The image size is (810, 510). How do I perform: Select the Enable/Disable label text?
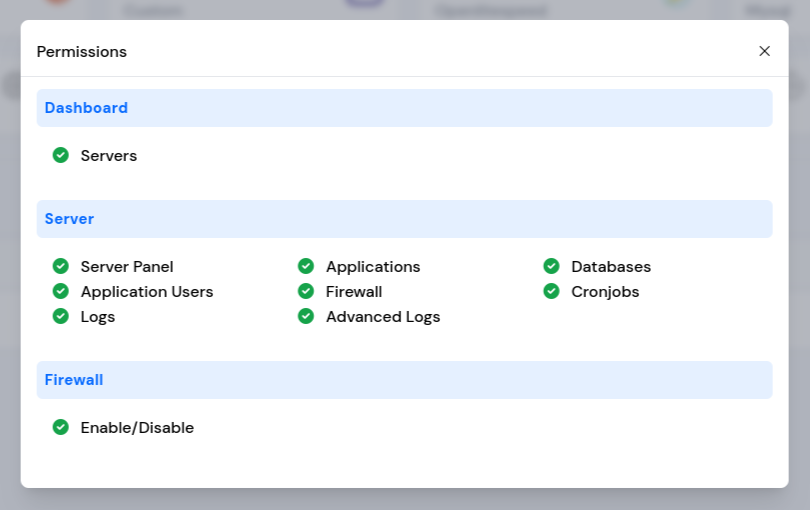coord(137,428)
